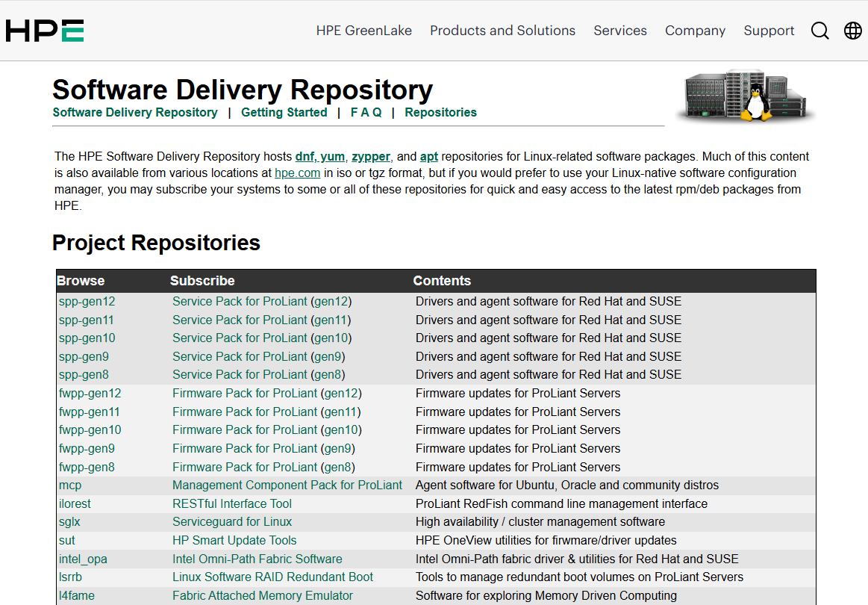The width and height of the screenshot is (868, 605).
Task: Browse fwpp-gen11 repository
Action: [x=89, y=412]
